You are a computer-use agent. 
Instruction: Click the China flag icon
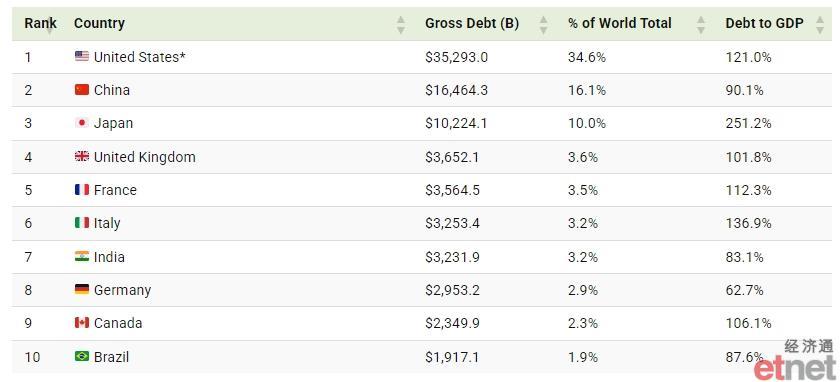point(82,89)
